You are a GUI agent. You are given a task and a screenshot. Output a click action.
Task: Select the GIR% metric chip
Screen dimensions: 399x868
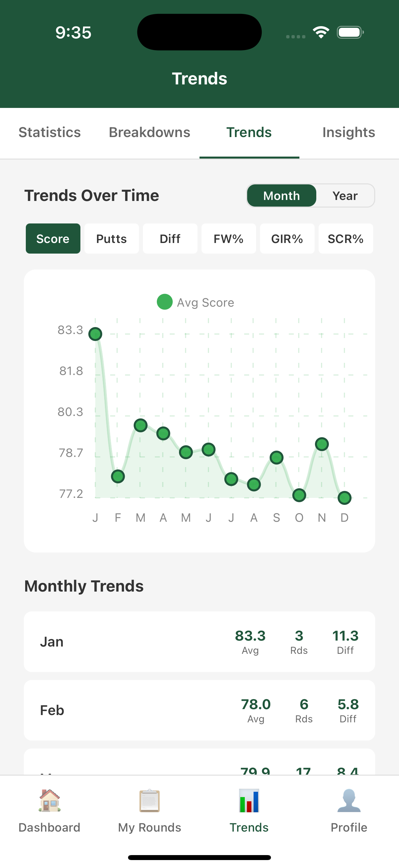287,239
